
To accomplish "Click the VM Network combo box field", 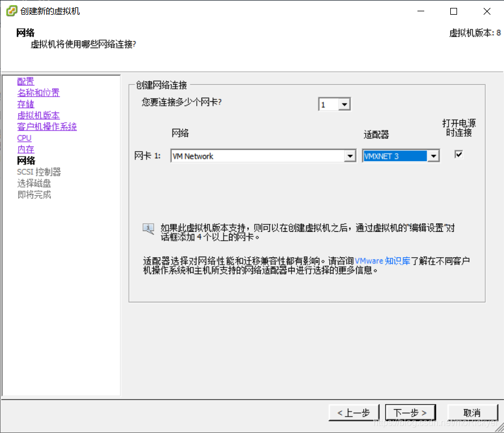I will (263, 156).
